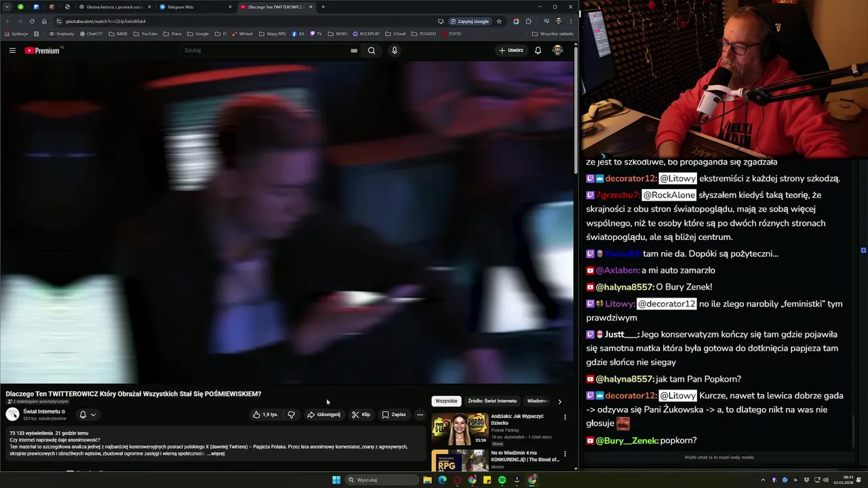Click username Bury__Zenek in chat
This screenshot has width=868, height=488.
click(x=627, y=441)
